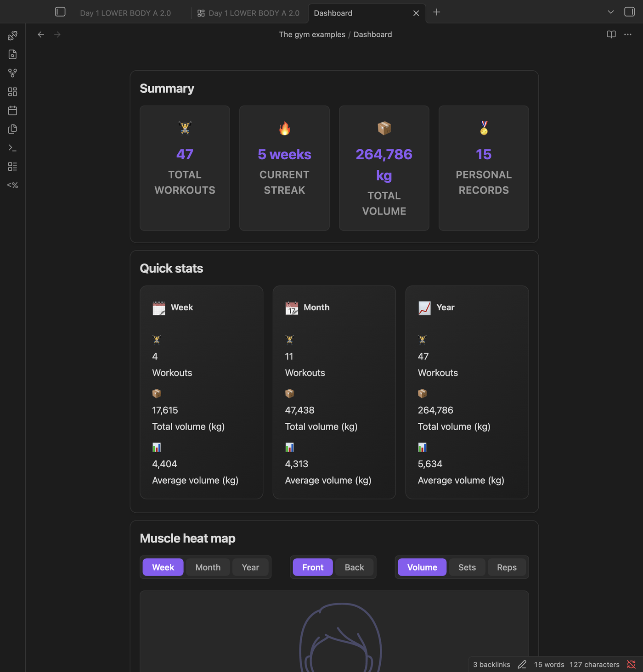Navigate back with the left arrow
Screen dimensions: 643x672
click(41, 34)
